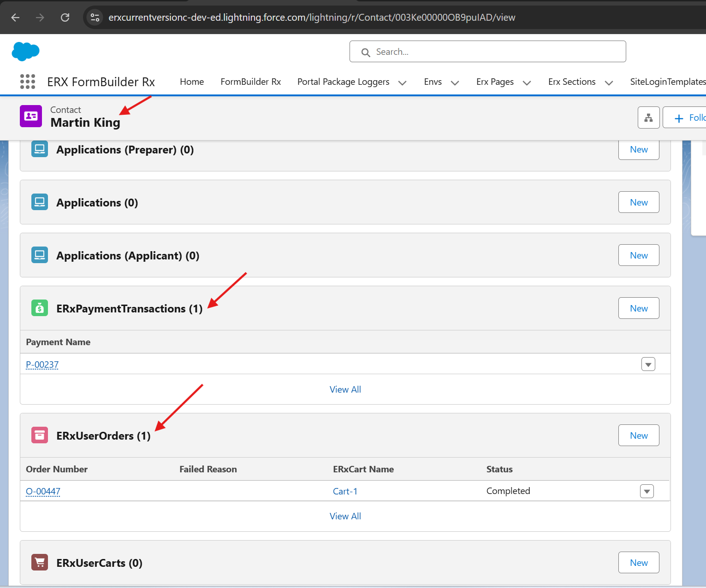View All ERxUserOrders
The width and height of the screenshot is (706, 588).
345,516
